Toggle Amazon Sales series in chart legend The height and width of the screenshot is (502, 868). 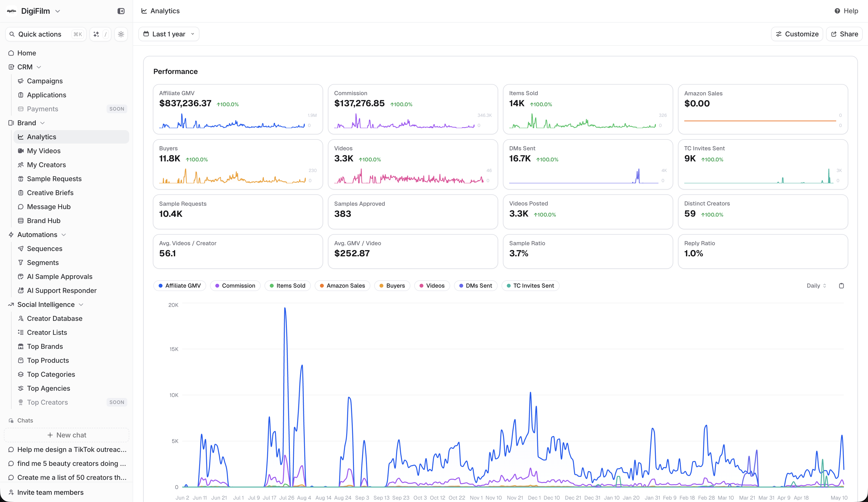(342, 286)
